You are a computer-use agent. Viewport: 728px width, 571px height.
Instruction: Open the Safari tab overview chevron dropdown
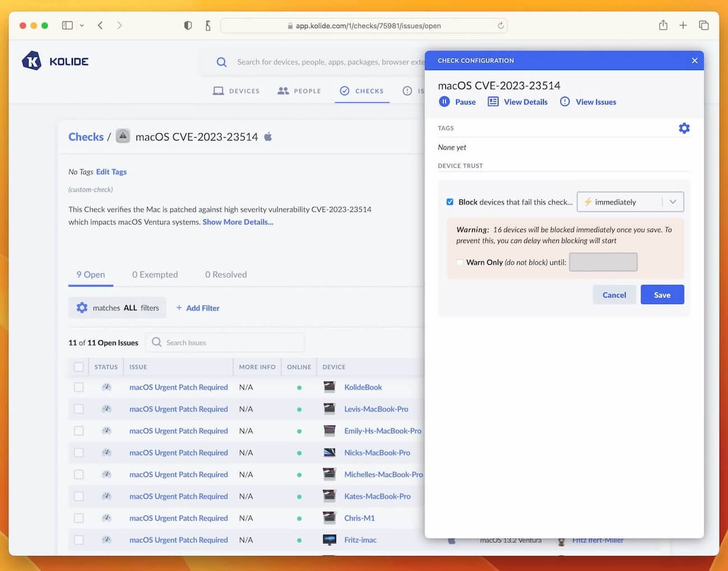point(82,25)
